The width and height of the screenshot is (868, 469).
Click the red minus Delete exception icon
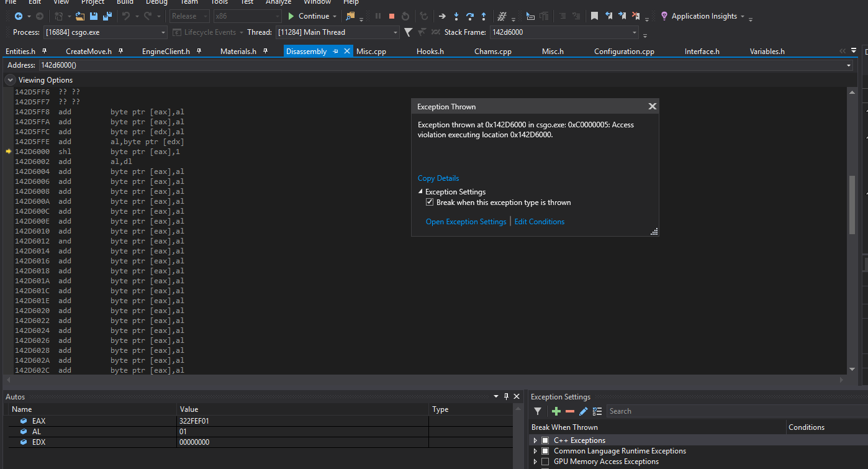tap(570, 411)
